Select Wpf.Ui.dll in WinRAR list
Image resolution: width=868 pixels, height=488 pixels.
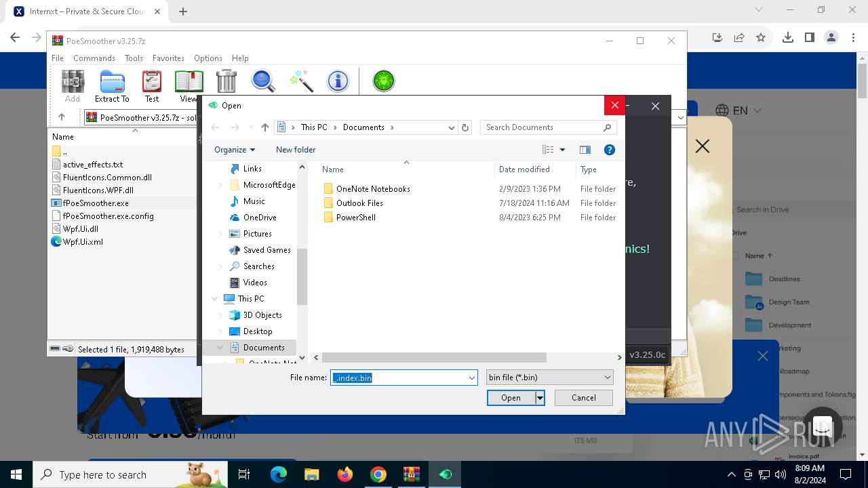tap(80, 229)
